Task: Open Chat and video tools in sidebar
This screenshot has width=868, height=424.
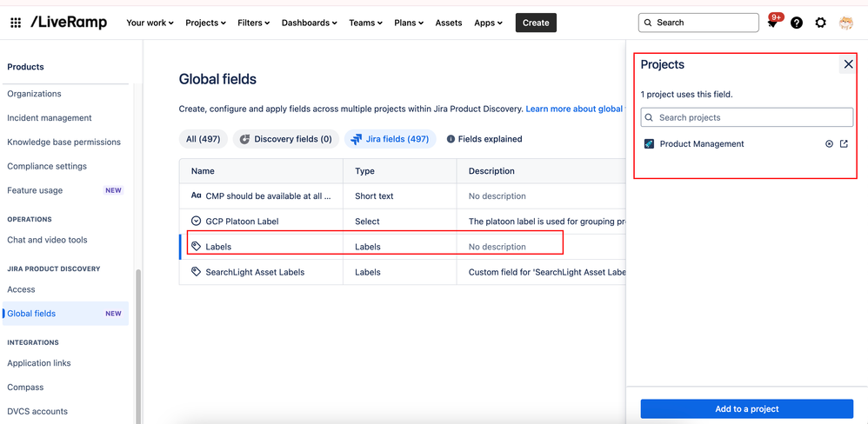Action: coord(47,240)
